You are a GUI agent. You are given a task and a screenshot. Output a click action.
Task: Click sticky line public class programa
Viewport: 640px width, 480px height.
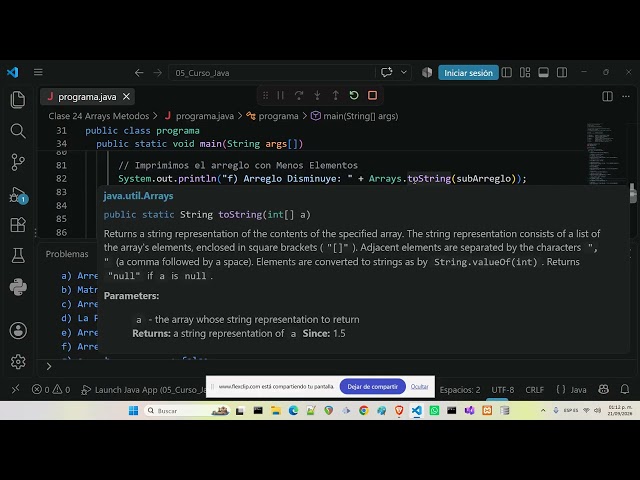[142, 131]
